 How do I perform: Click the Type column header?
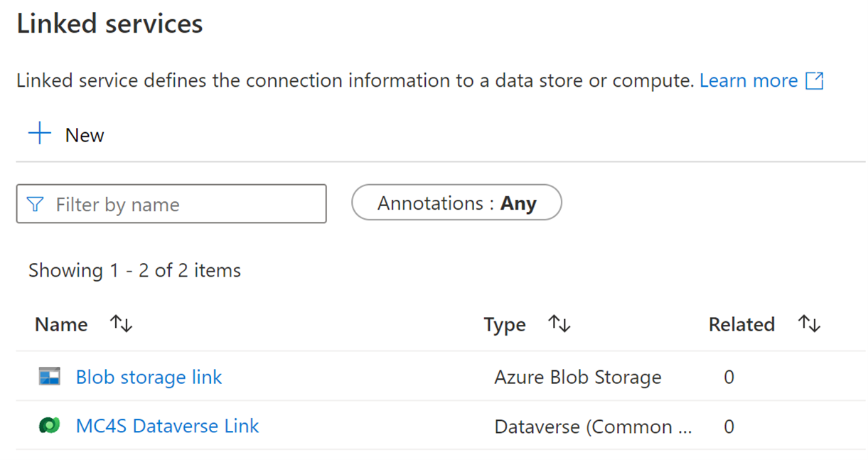[x=505, y=325]
